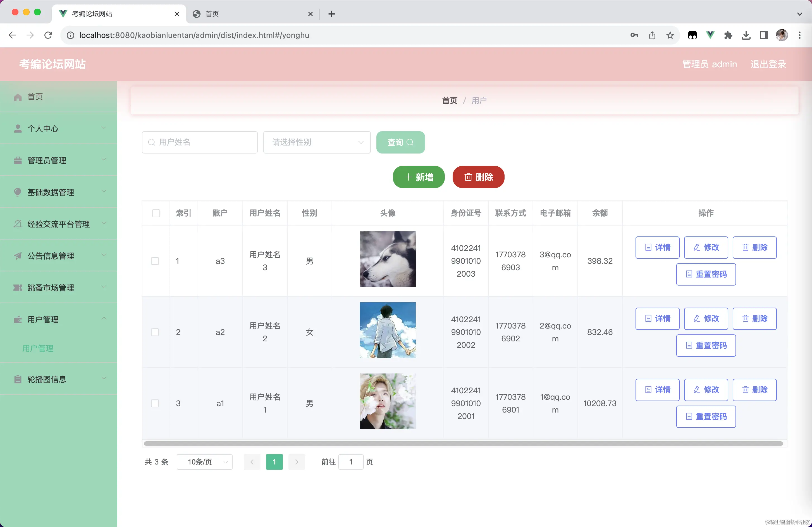Open the browser extensions puzzle icon
The height and width of the screenshot is (527, 812).
click(x=728, y=35)
